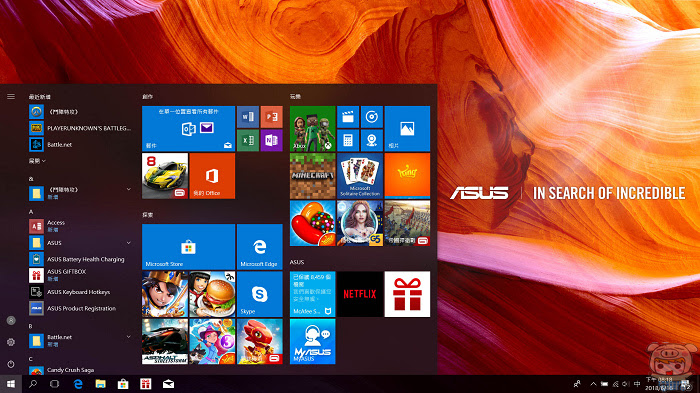Viewport: 700px width, 393px height.
Task: Open taskbar search magnifier
Action: coord(33,384)
